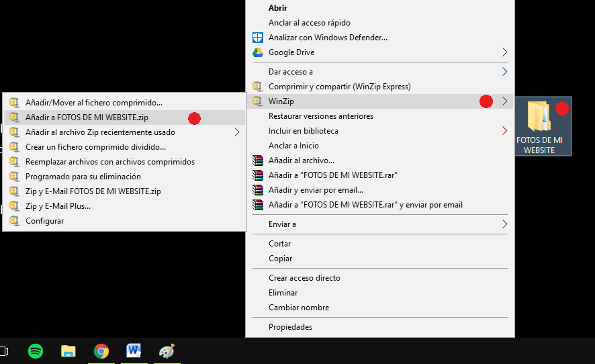The image size is (595, 364).
Task: Click Windows Defender shield icon
Action: (258, 38)
